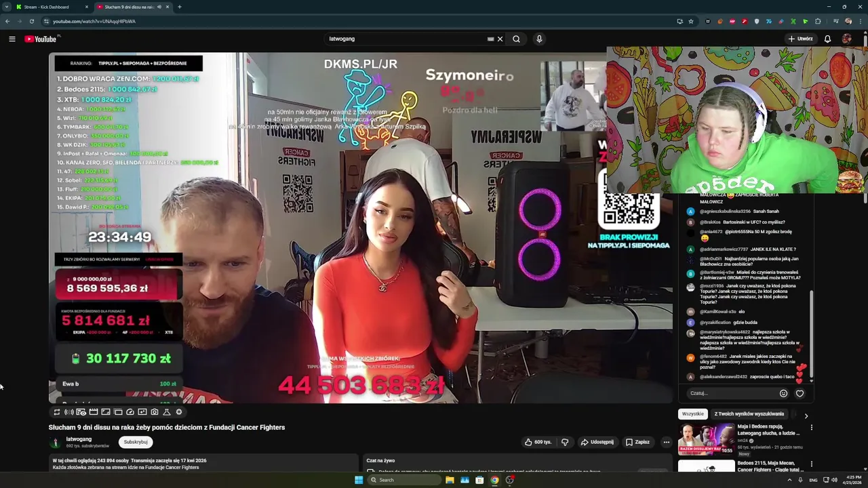Clear the search box with X icon

500,39
